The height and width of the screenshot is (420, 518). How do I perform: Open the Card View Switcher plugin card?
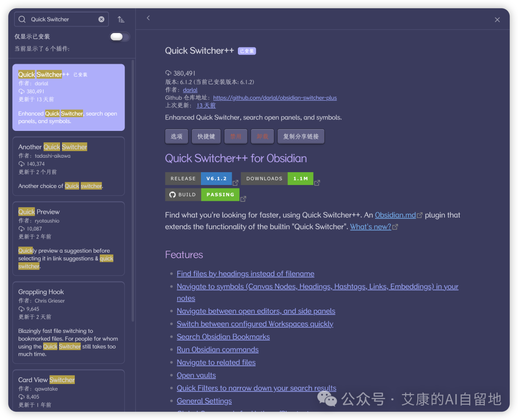coord(69,391)
